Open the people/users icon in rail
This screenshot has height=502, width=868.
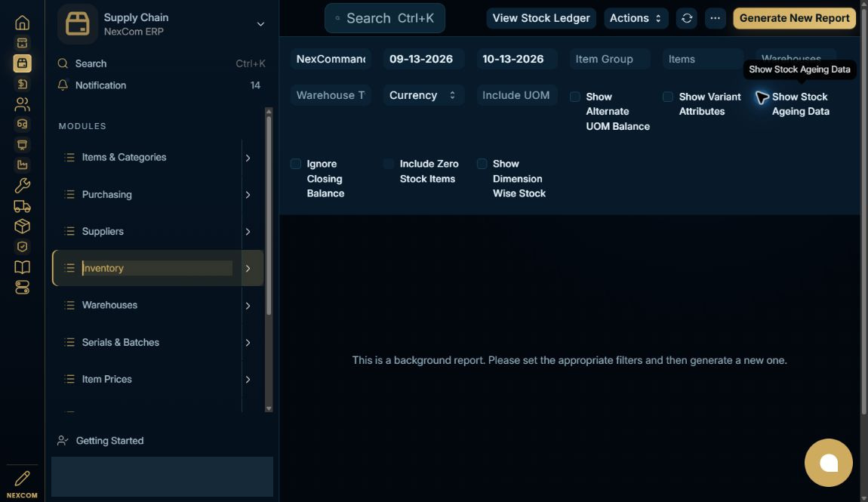click(x=22, y=104)
